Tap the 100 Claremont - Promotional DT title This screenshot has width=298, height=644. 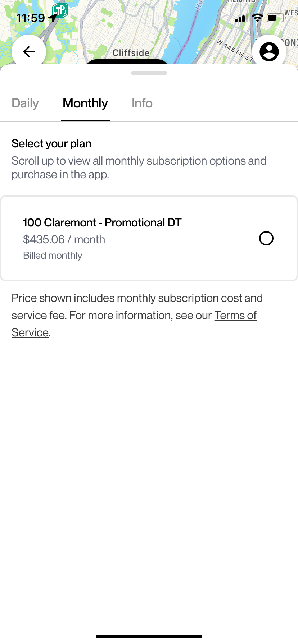pos(102,223)
